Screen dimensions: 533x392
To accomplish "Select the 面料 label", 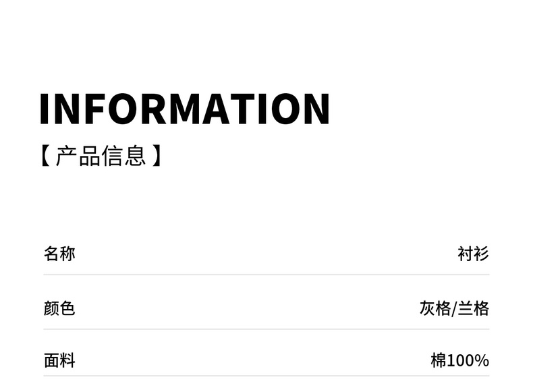I will coord(59,360).
